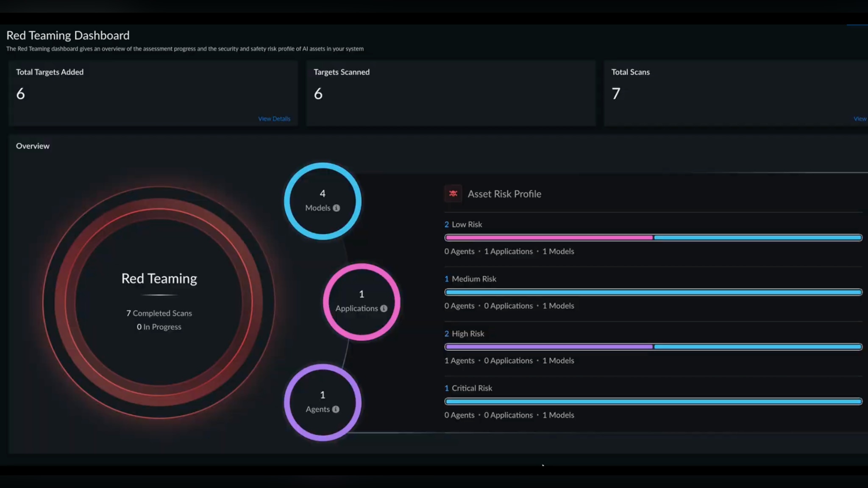Click the 1 Critical Risk label
The width and height of the screenshot is (868, 488).
[468, 388]
